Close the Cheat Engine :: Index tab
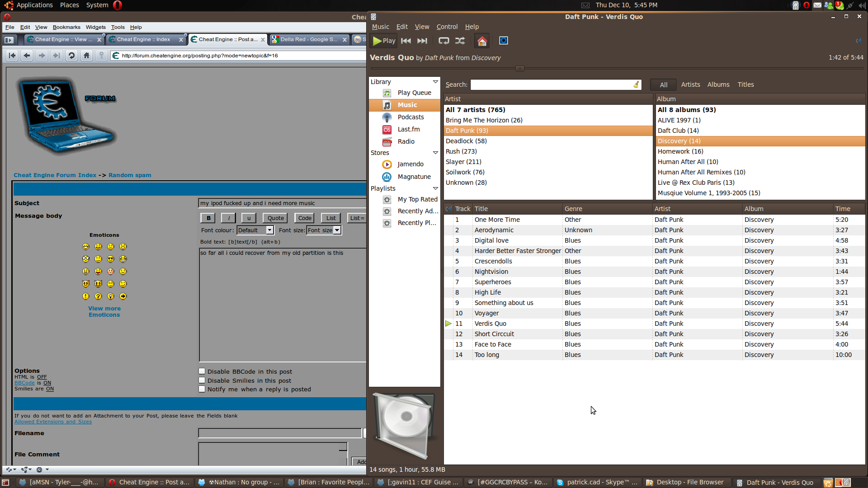 [x=181, y=40]
